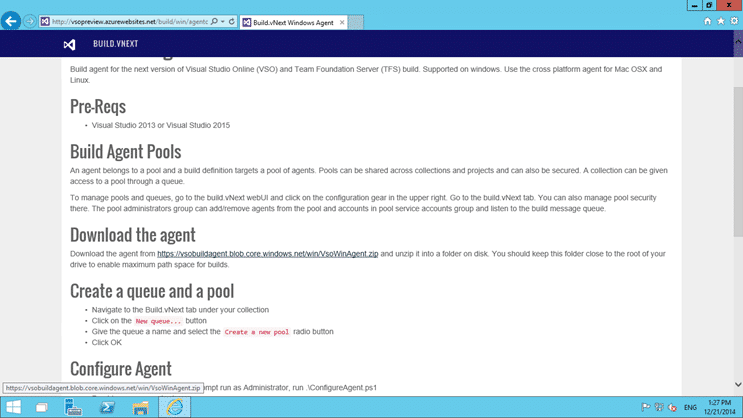
Task: Click the volume tray icon
Action: click(x=672, y=407)
